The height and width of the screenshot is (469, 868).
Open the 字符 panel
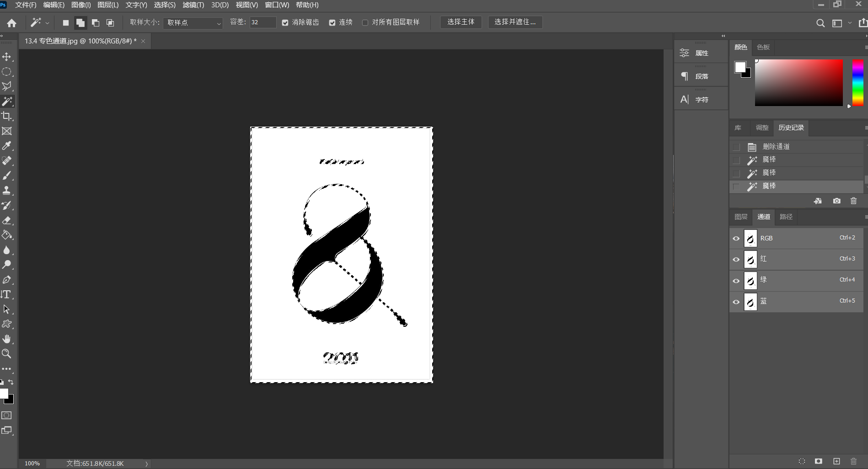click(x=701, y=100)
